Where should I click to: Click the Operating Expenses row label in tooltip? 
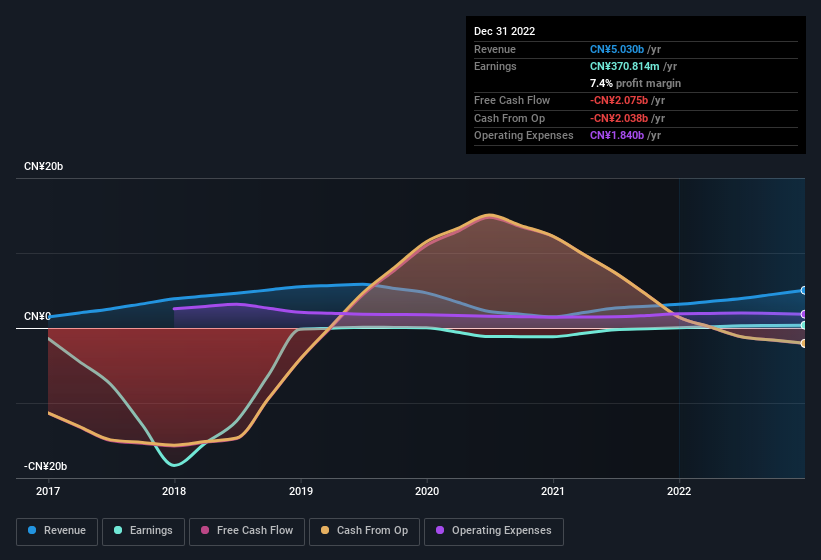524,135
